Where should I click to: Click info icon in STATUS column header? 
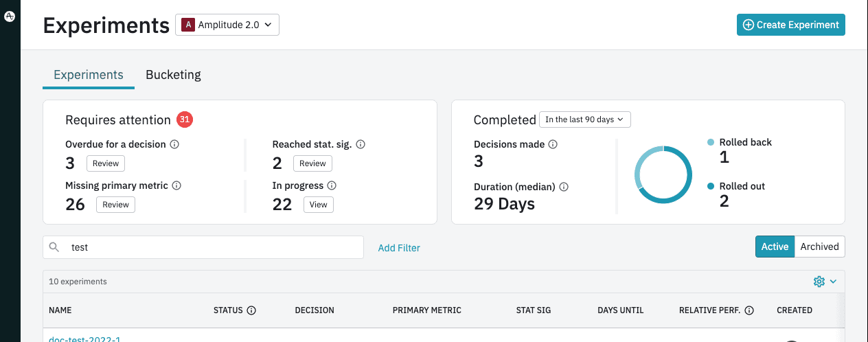[x=251, y=310]
